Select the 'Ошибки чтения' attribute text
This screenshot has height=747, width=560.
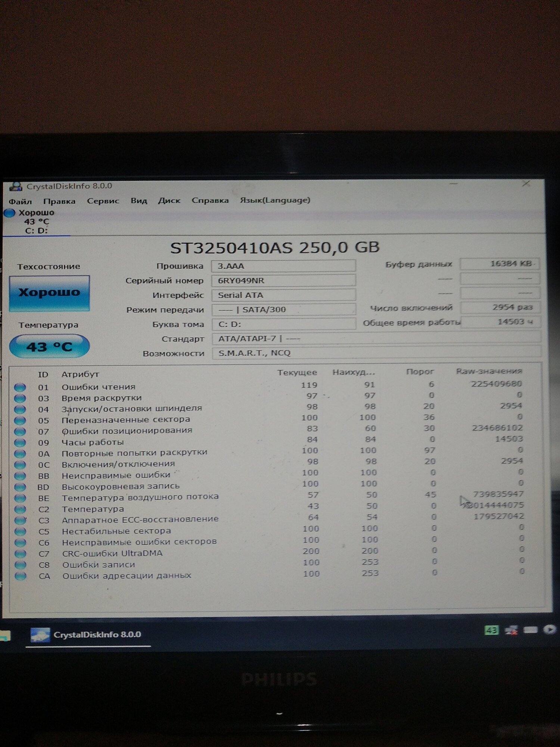[x=99, y=387]
